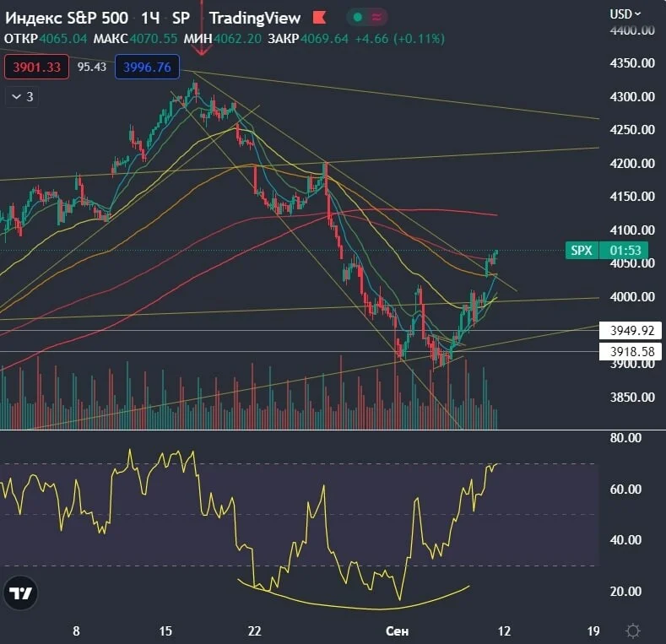
Task: Click the countdown timer 01:53 label
Action: [625, 250]
